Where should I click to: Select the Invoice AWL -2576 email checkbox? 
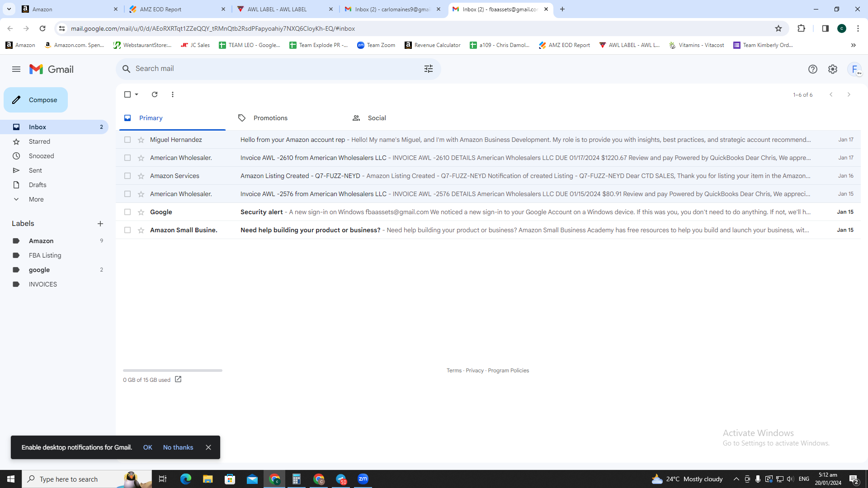click(x=127, y=194)
